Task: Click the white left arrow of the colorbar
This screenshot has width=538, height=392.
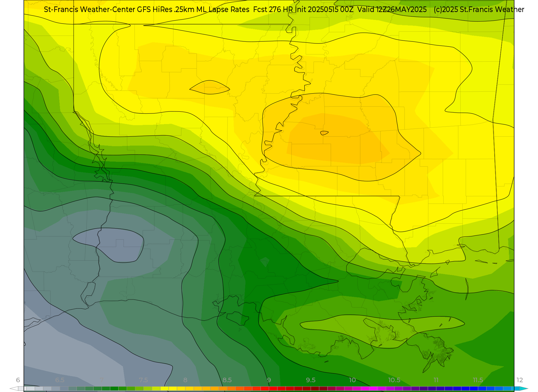Action: [x=14, y=389]
